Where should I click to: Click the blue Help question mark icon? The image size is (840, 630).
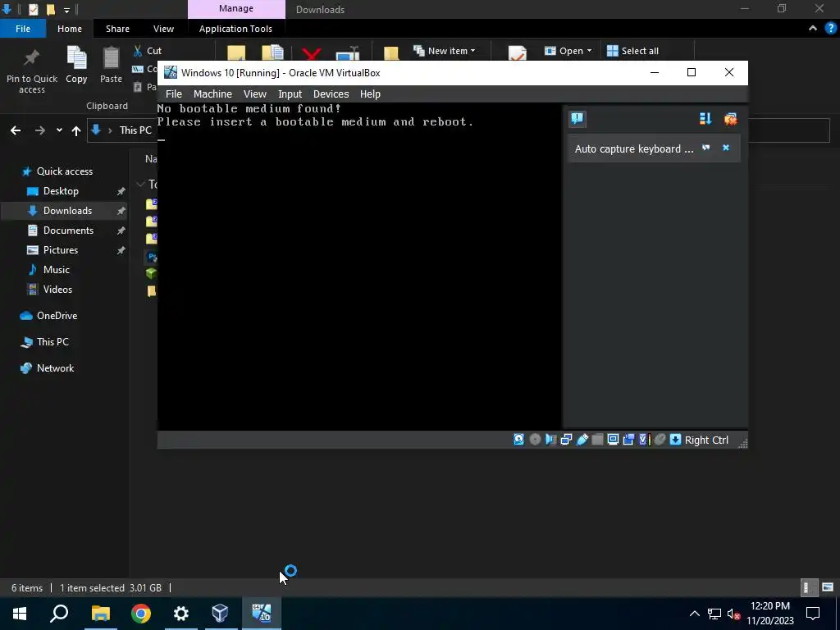pos(831,29)
